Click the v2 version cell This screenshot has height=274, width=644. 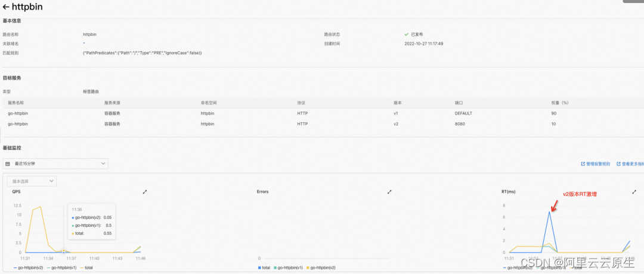(x=396, y=124)
